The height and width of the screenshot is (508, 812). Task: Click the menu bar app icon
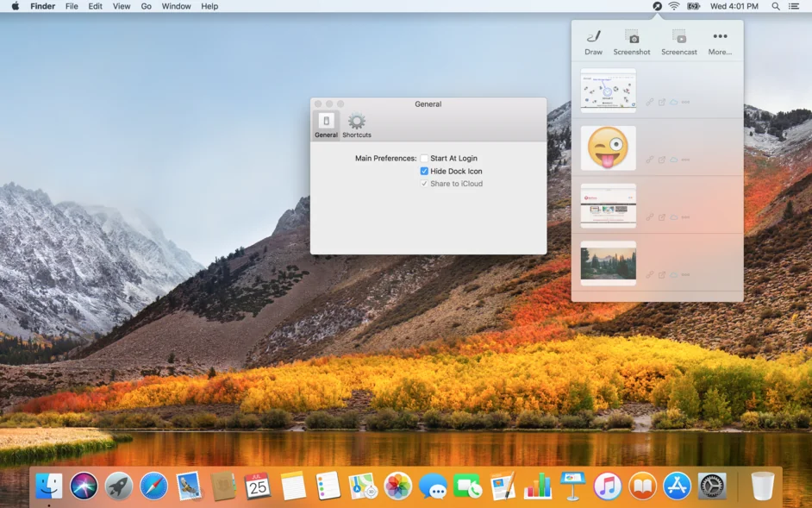click(x=658, y=6)
